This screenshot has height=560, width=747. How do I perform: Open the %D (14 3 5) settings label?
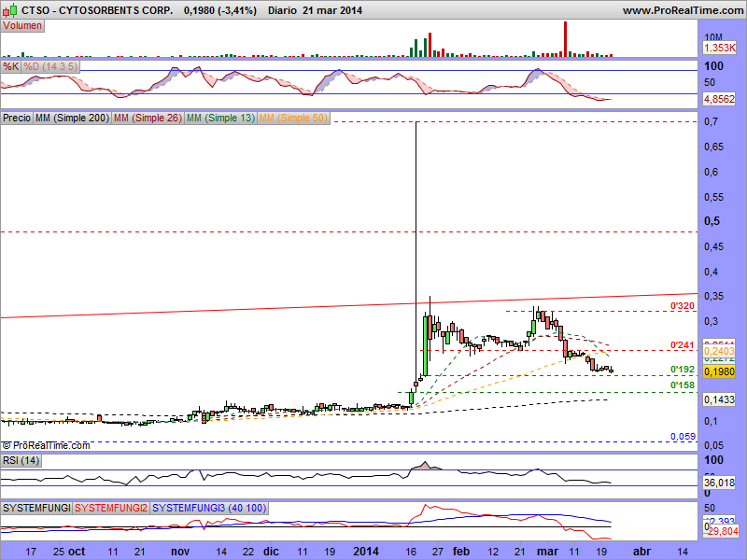point(50,66)
